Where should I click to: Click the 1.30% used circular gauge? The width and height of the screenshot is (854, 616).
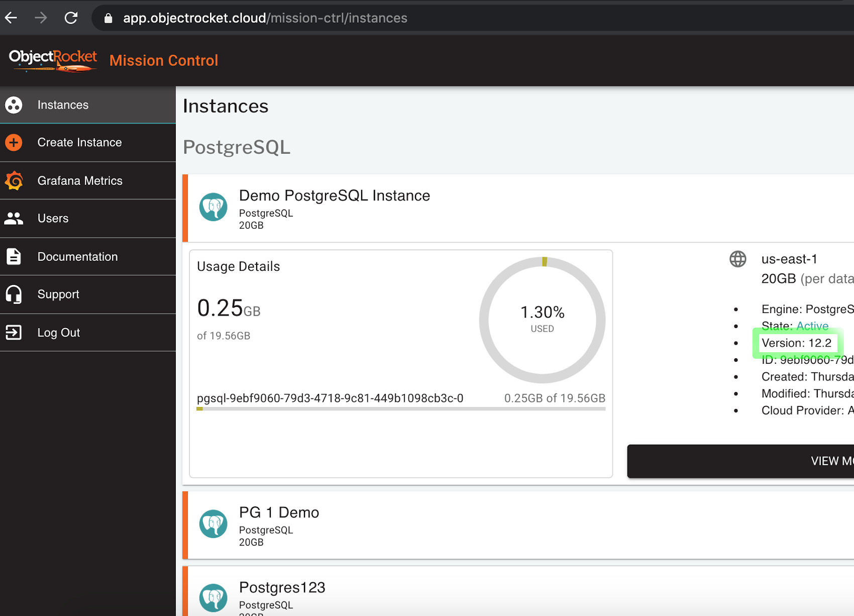coord(543,320)
